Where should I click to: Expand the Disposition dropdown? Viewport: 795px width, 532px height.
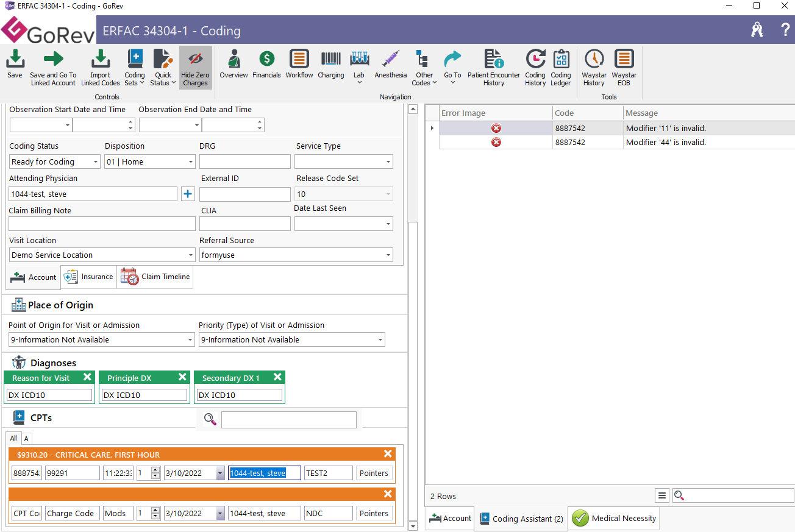[x=191, y=162]
